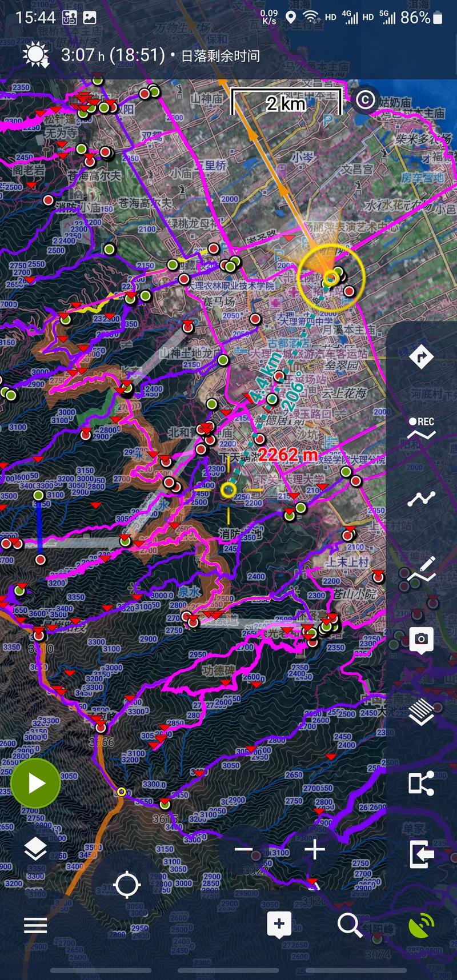
Task: Toggle the green GPS satellite button
Action: pos(421,925)
